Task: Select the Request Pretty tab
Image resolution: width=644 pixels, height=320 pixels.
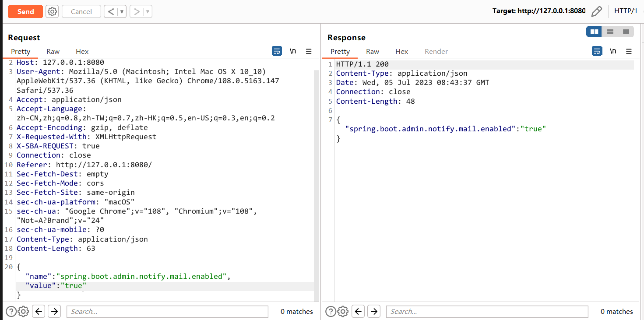Action: 21,51
